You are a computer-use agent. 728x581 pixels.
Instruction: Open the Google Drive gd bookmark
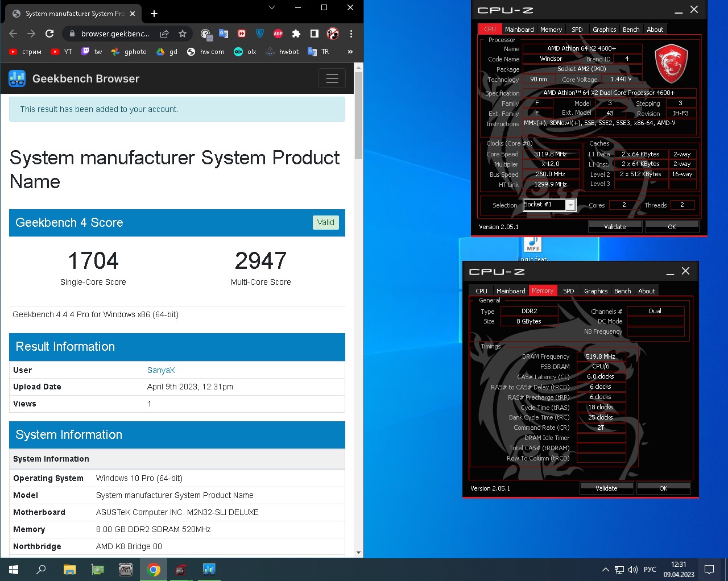(x=167, y=52)
